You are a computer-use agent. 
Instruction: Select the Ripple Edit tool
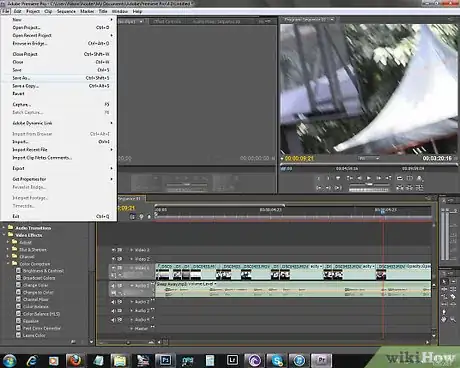tap(444, 289)
